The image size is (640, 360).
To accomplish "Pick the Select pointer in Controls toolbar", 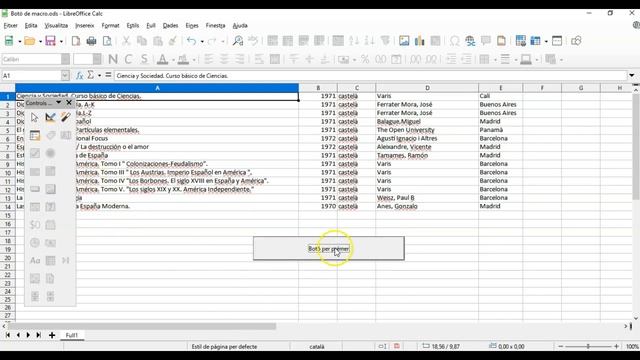I will pyautogui.click(x=34, y=118).
